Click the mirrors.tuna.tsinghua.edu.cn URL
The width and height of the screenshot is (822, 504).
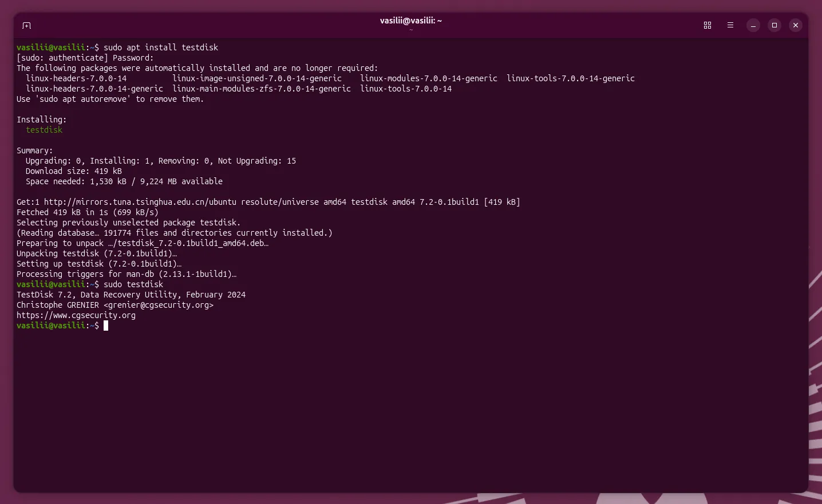tap(140, 202)
